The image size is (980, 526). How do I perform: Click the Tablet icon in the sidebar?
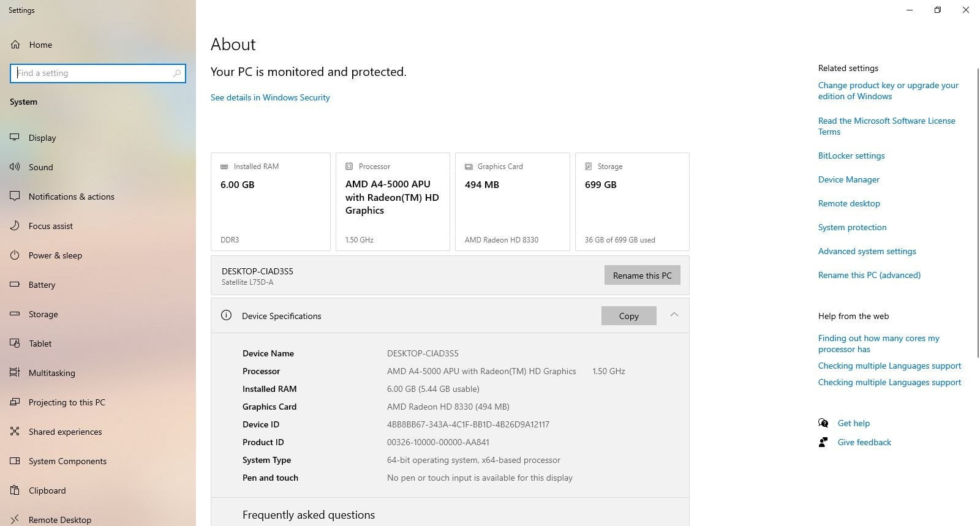coord(15,344)
